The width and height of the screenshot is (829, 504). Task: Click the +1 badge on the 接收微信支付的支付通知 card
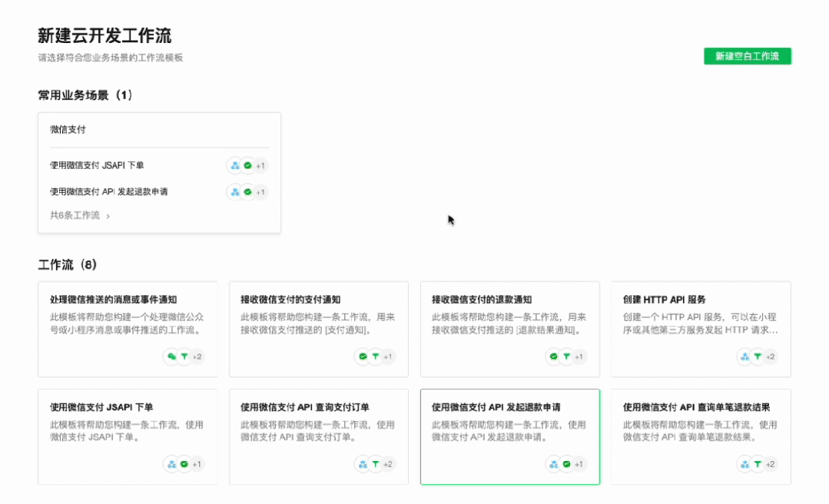[x=388, y=356]
